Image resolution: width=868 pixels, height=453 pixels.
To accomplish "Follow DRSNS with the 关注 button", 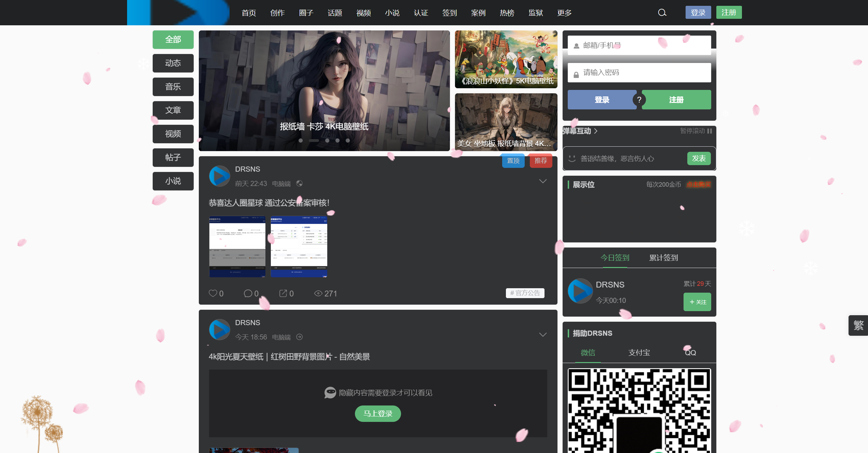I will (697, 302).
